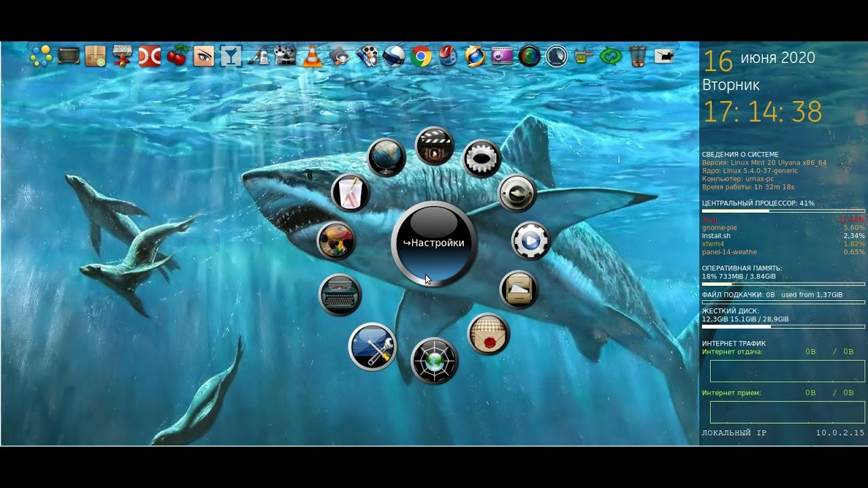Click the central Настройки pie menu button

coord(434,243)
